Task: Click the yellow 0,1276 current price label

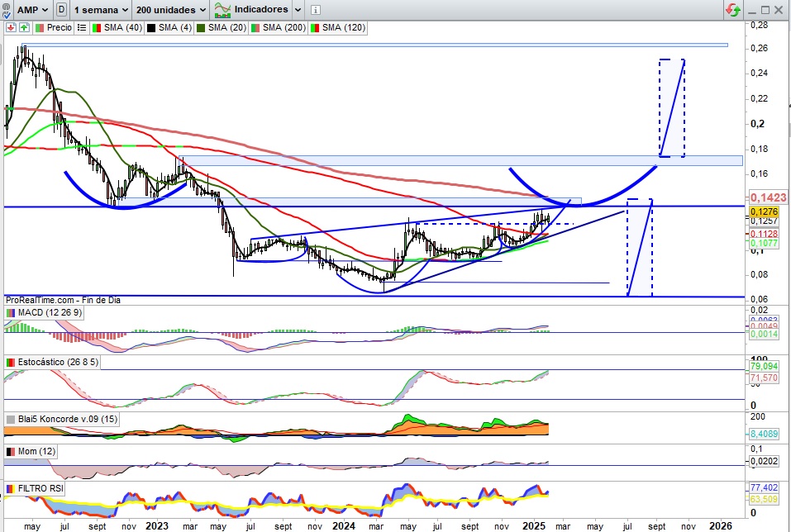Action: (x=765, y=211)
